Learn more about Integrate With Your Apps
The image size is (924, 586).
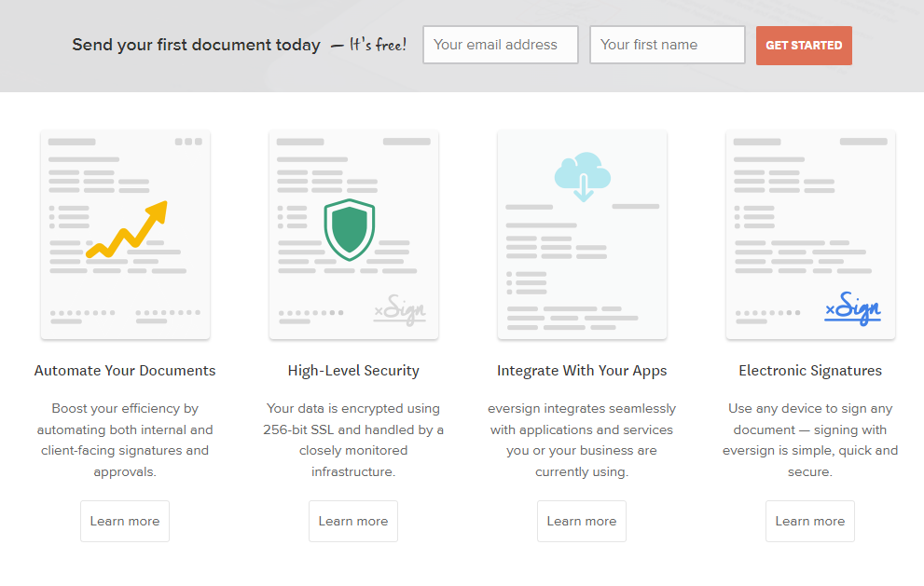[x=582, y=521]
